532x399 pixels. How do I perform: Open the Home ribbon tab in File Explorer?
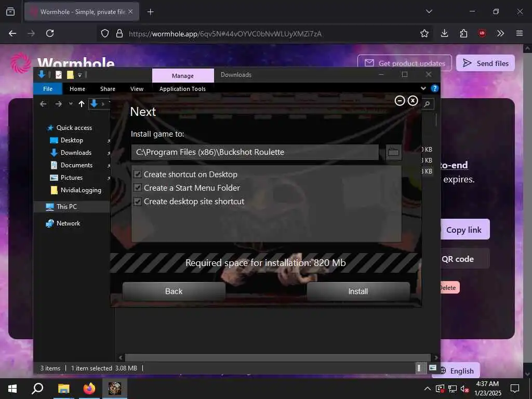click(77, 89)
